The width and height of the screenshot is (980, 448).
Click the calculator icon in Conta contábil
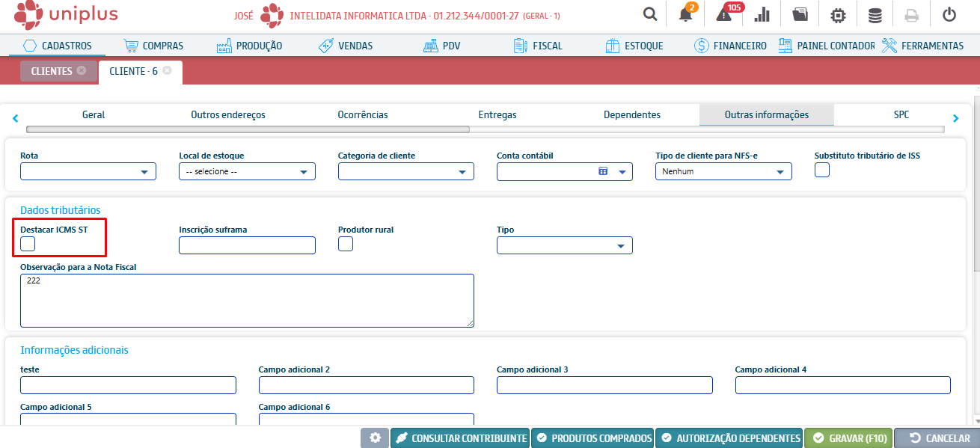click(603, 171)
